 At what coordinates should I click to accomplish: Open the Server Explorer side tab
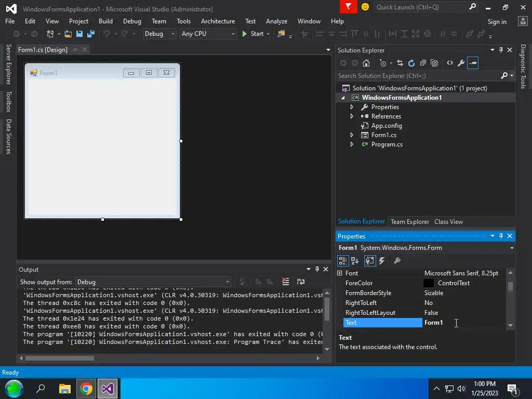(8, 64)
